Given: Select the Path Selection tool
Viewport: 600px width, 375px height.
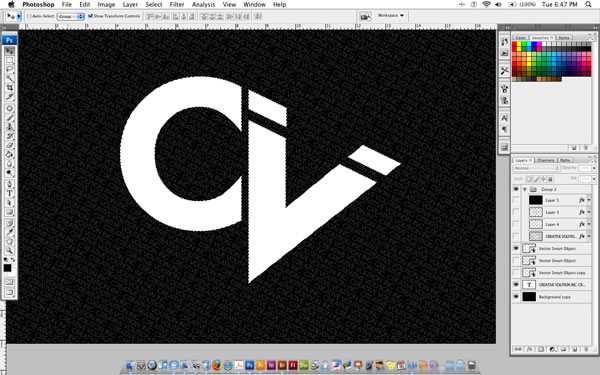Looking at the screenshot, I should (10, 203).
